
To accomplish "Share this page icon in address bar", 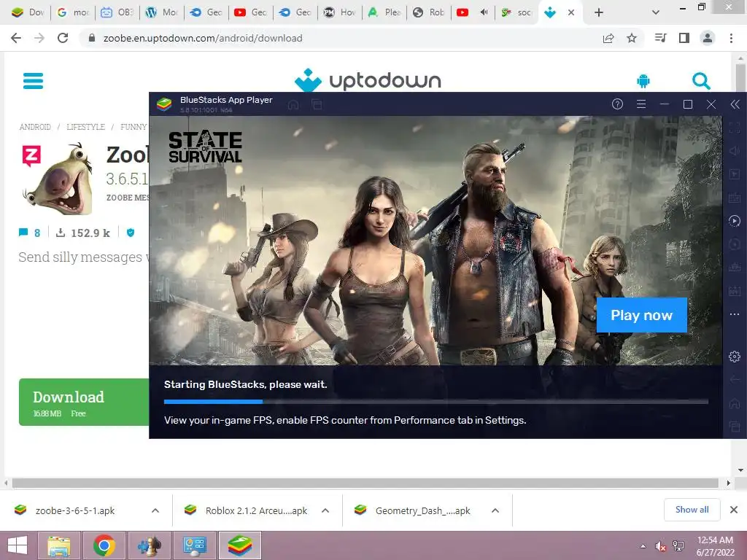I will [x=608, y=38].
